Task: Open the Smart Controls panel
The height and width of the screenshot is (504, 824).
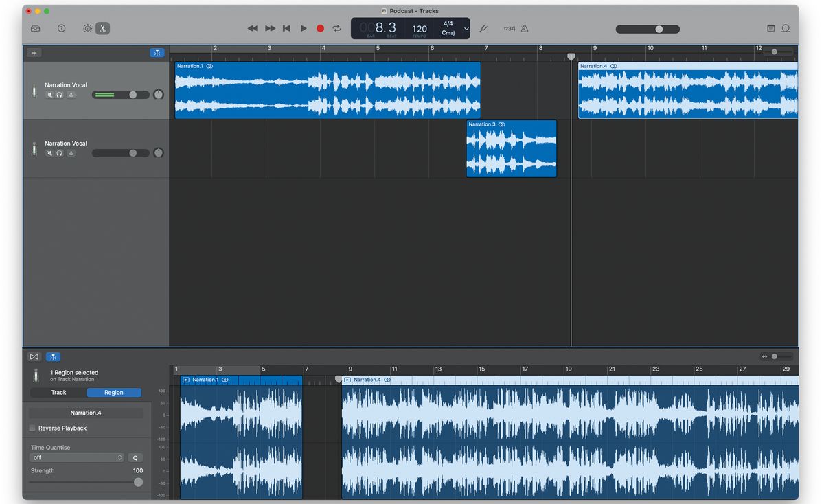Action: (x=87, y=28)
